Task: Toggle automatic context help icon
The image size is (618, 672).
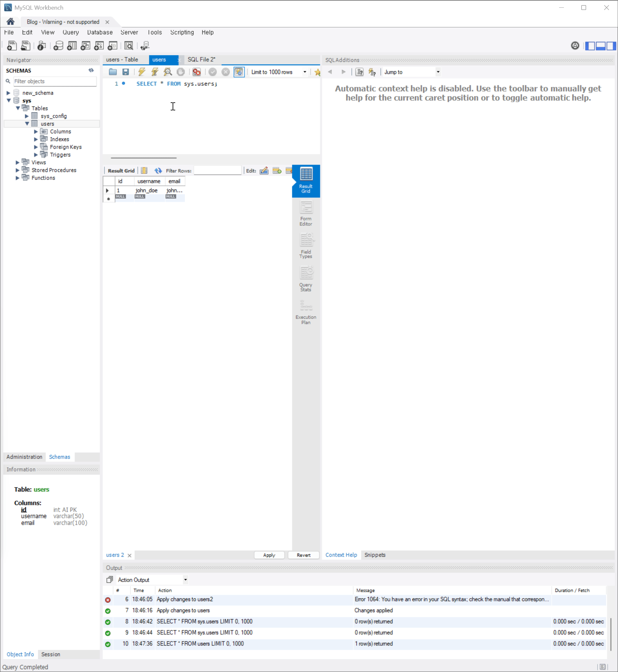Action: pos(372,72)
